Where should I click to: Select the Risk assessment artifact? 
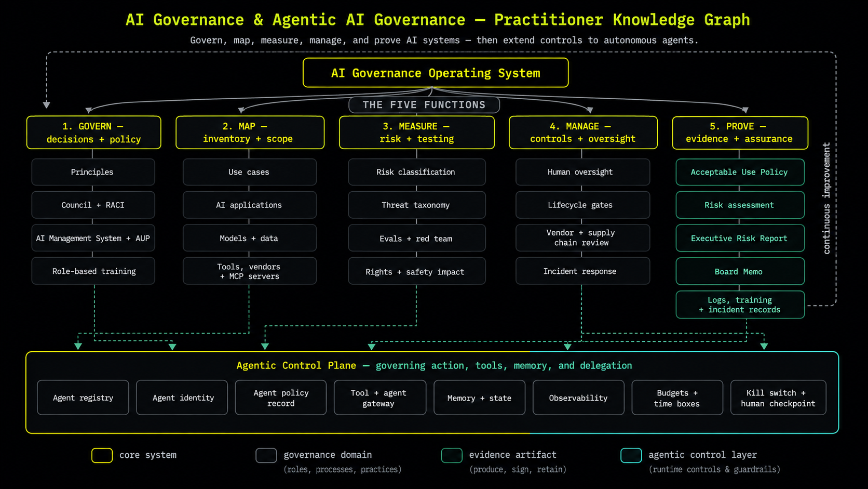[740, 205]
